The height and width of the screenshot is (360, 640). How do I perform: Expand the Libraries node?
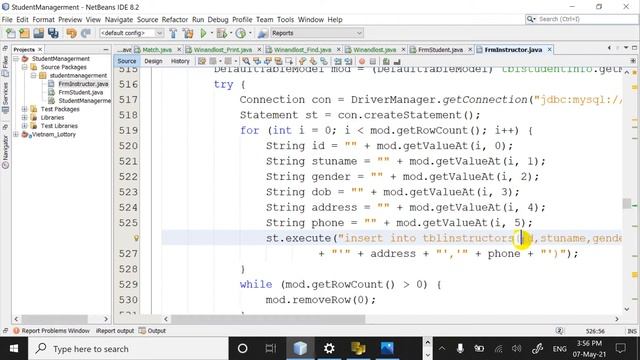tap(24, 118)
